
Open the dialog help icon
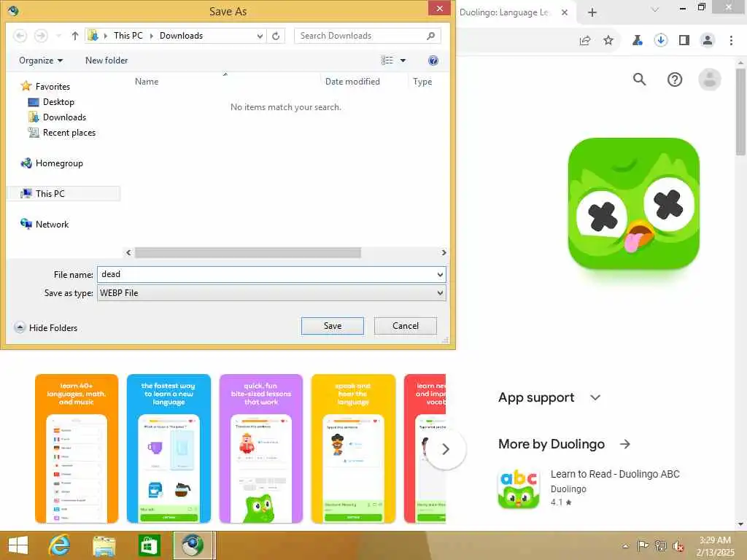tap(433, 61)
